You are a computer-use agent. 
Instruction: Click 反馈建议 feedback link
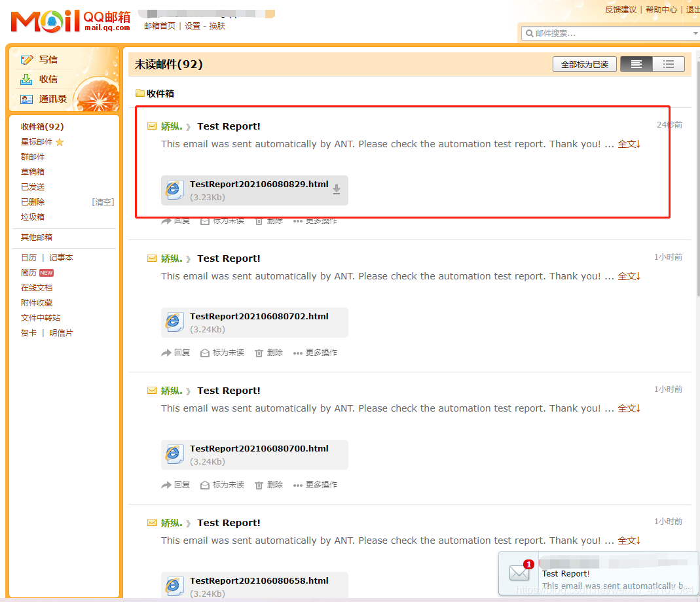pyautogui.click(x=621, y=9)
